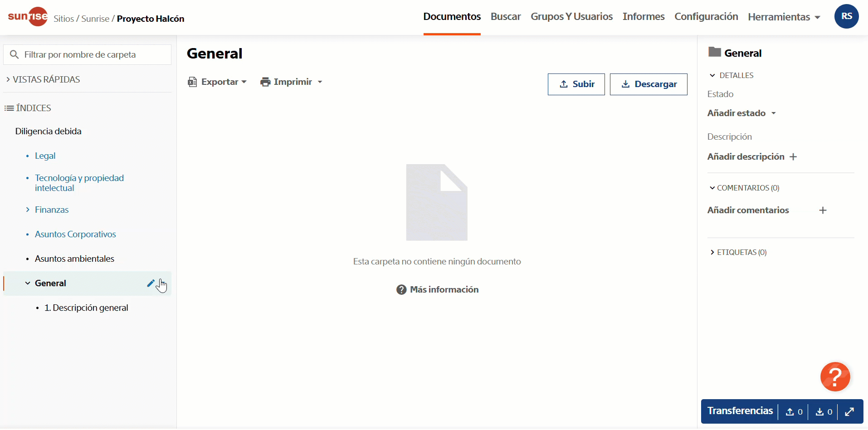Click the Transferencias button
This screenshot has width=868, height=430.
pos(740,411)
